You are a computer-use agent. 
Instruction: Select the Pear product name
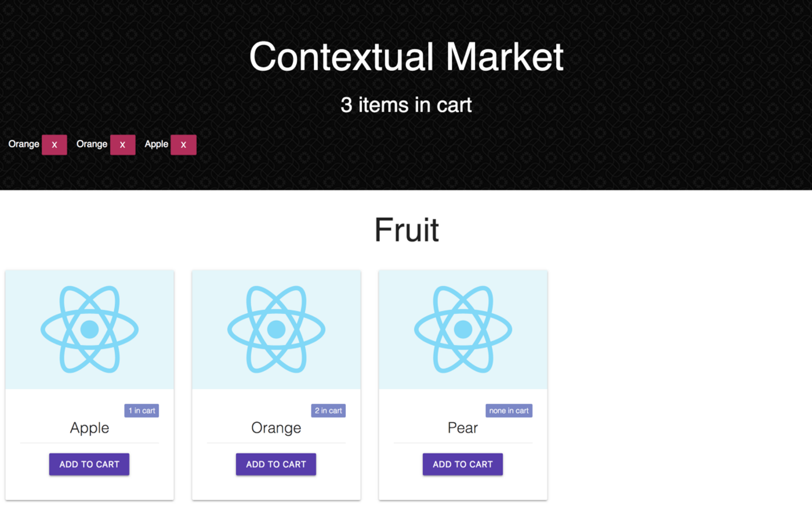[463, 428]
